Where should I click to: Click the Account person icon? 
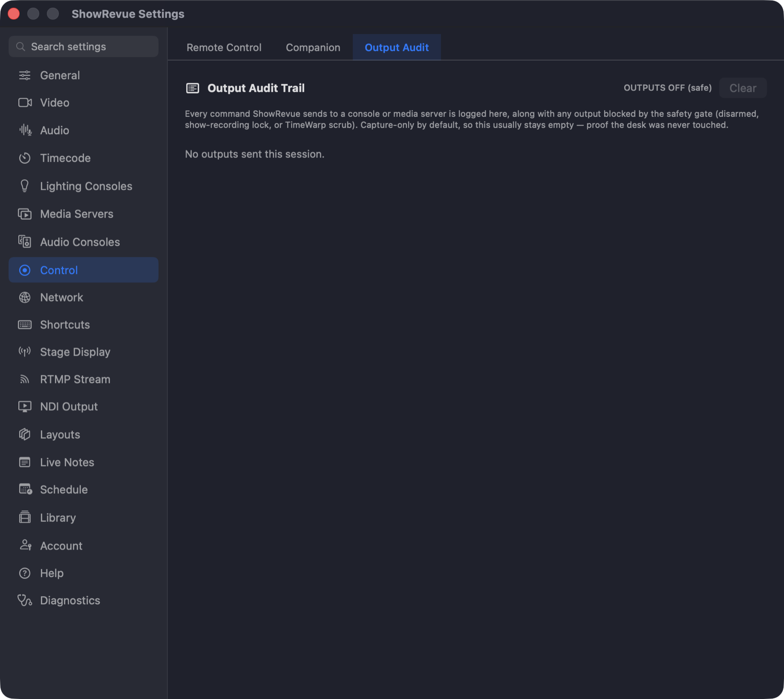(25, 545)
